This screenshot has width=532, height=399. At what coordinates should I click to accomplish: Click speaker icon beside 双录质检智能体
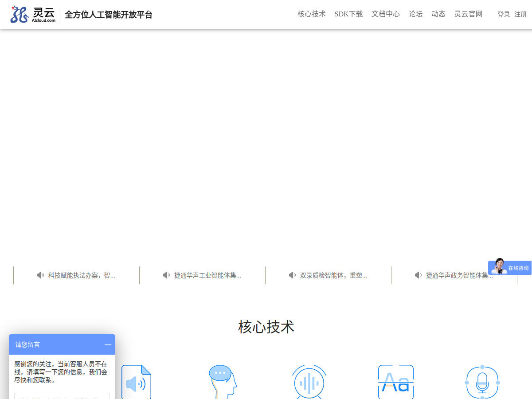292,275
